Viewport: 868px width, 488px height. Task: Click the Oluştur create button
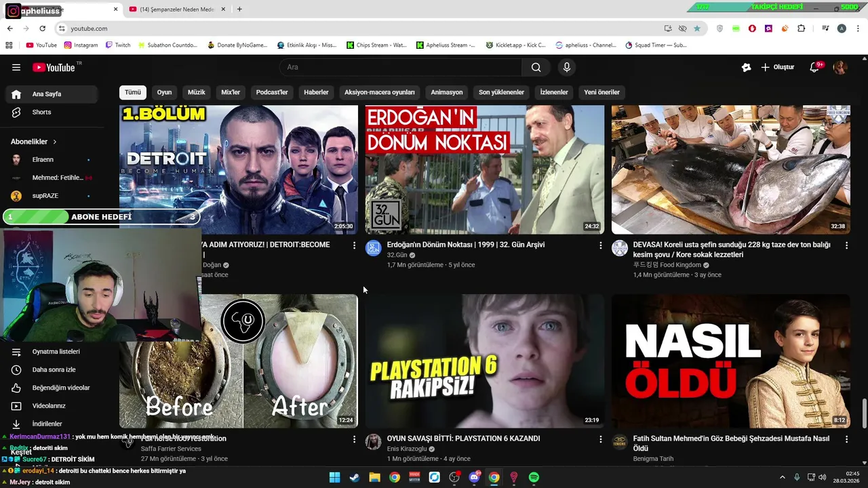point(778,67)
